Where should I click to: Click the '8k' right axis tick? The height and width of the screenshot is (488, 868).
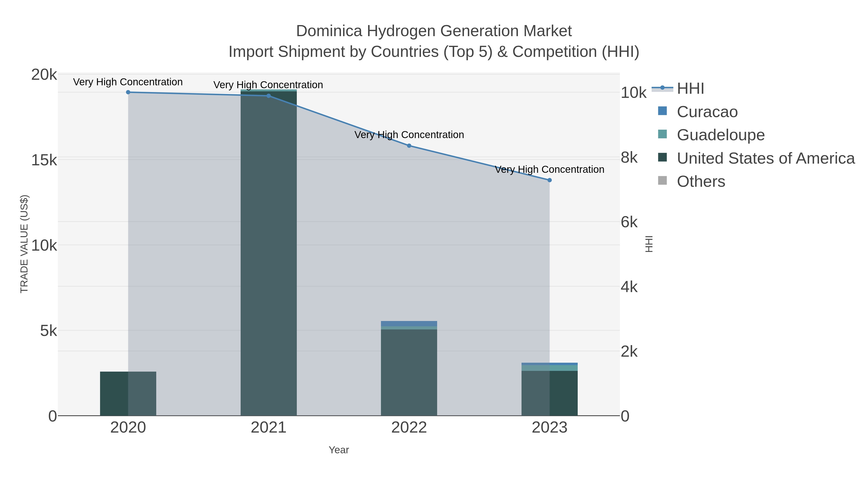629,158
